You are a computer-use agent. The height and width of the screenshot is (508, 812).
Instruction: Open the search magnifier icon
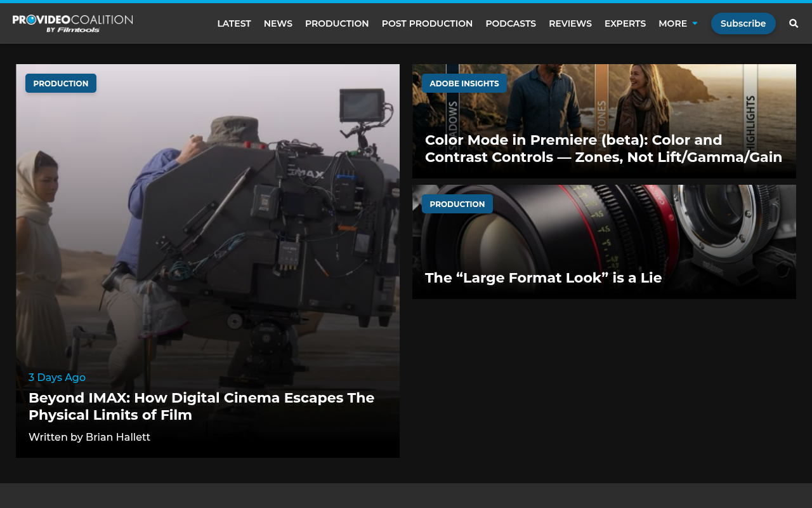(x=794, y=23)
